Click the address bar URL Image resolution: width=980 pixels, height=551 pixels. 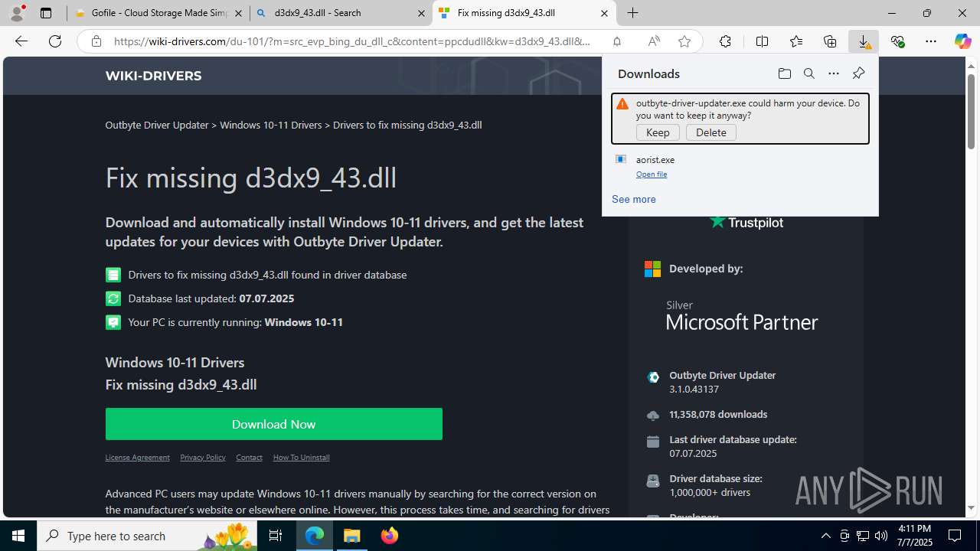tap(352, 41)
